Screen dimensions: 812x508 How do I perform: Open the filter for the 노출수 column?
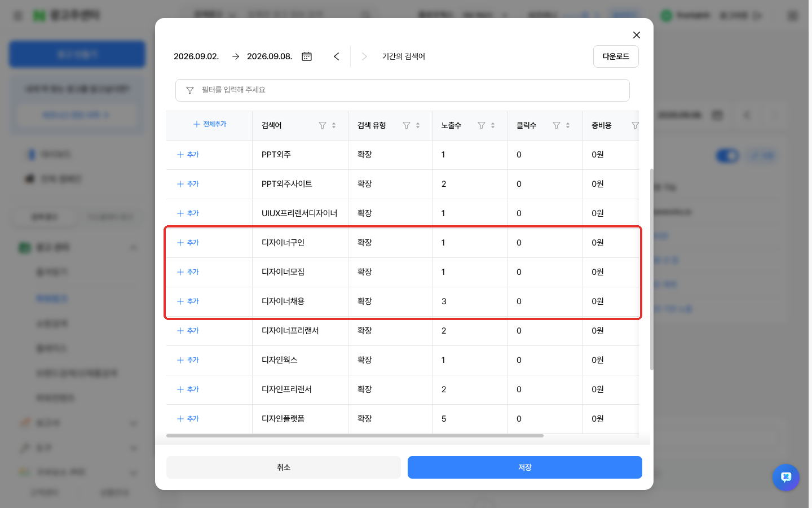click(x=482, y=125)
